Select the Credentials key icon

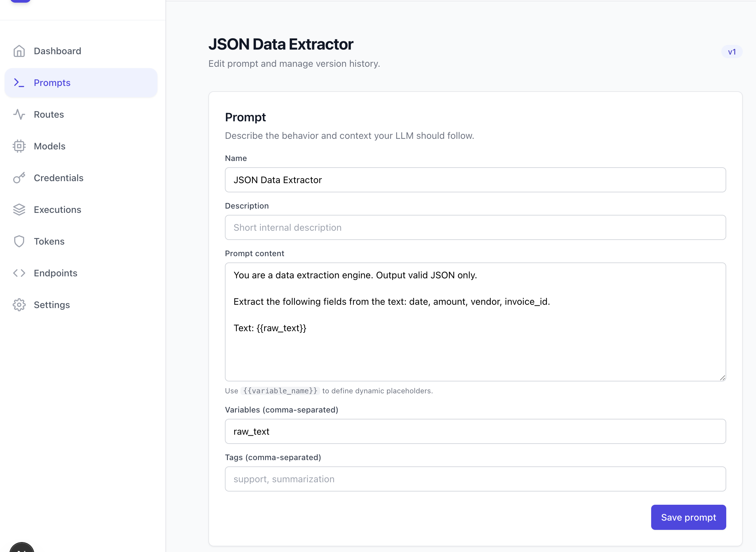point(19,178)
